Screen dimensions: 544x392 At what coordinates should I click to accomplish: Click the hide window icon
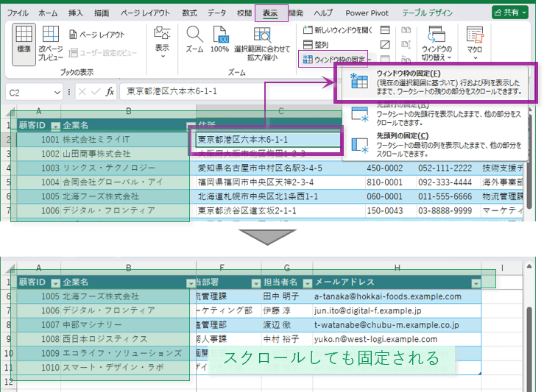pyautogui.click(x=385, y=45)
